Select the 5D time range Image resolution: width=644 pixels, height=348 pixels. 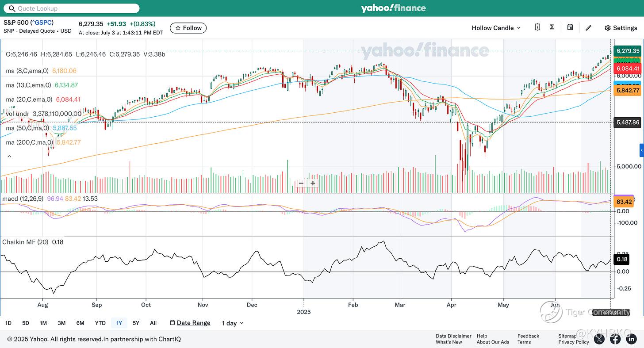pos(26,323)
